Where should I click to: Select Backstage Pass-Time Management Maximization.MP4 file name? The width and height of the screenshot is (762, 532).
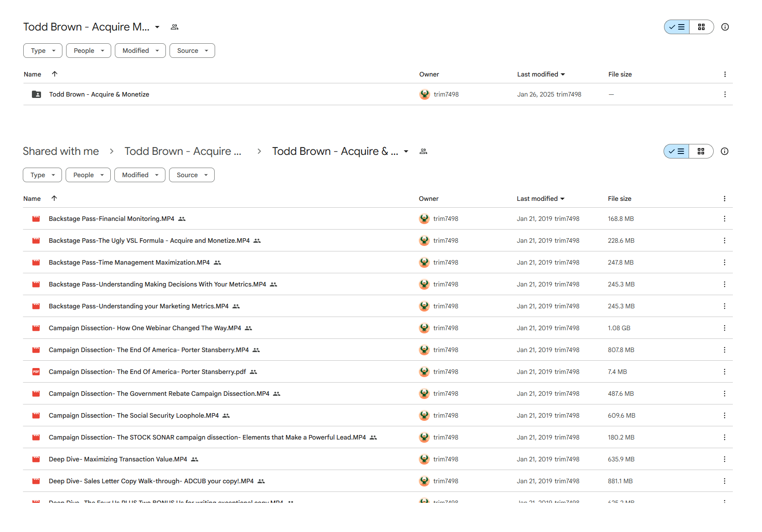(129, 262)
